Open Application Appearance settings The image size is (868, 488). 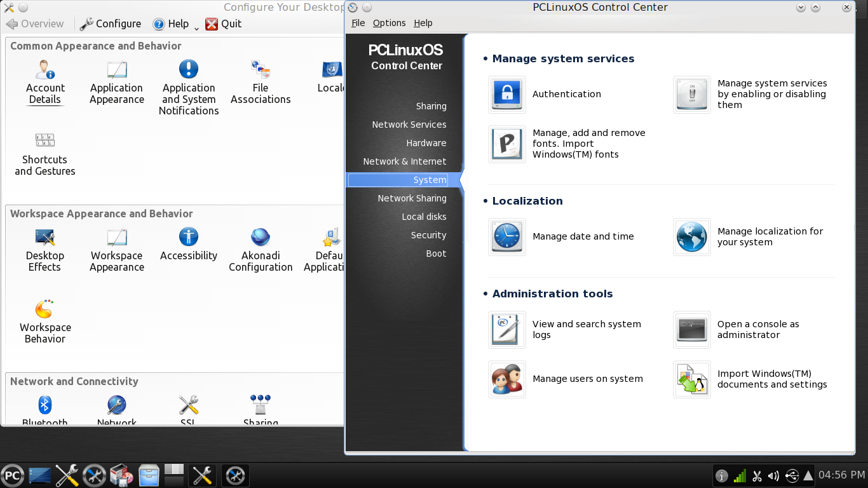point(117,81)
